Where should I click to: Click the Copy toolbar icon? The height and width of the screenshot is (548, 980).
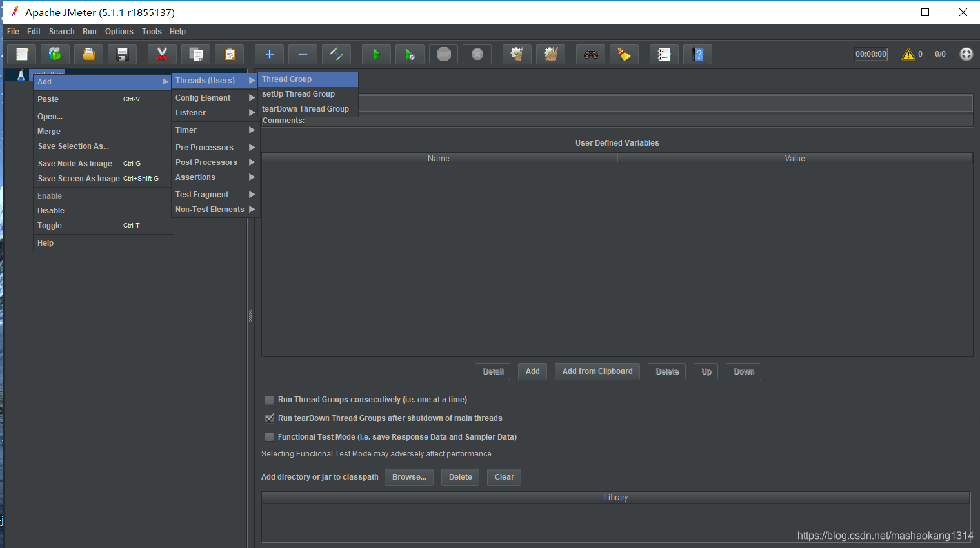point(195,54)
